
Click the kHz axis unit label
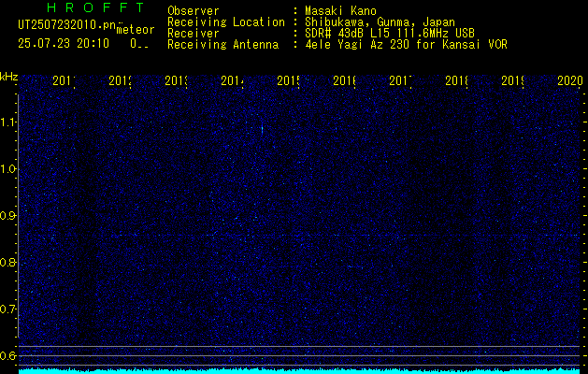[9, 77]
